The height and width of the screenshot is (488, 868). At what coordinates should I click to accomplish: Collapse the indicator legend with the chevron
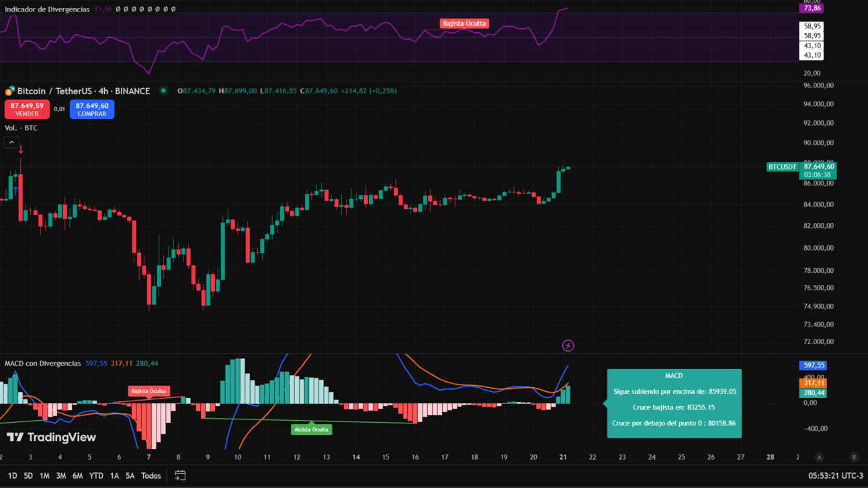coord(11,142)
